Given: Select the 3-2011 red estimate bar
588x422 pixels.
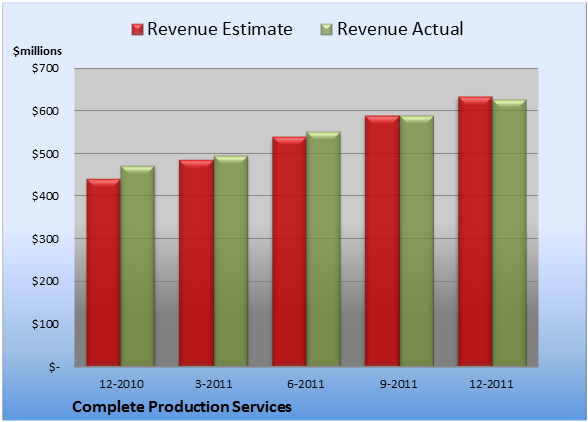Looking at the screenshot, I should [x=196, y=263].
